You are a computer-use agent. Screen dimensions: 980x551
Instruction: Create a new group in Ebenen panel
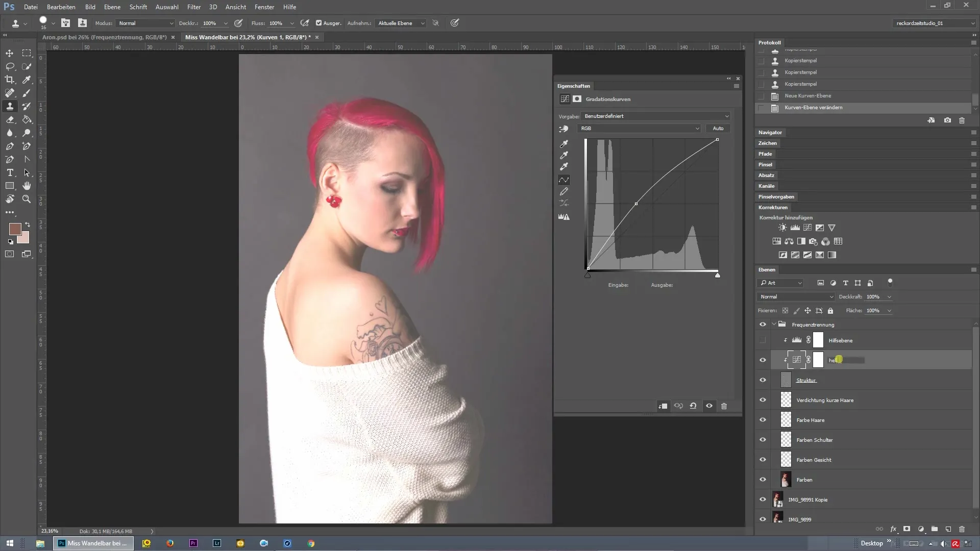point(934,529)
